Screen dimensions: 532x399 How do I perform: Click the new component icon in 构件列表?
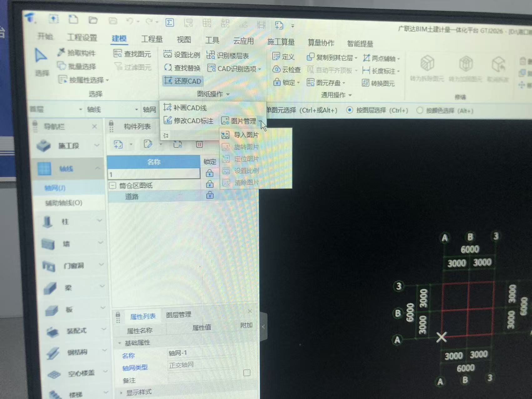(x=118, y=144)
